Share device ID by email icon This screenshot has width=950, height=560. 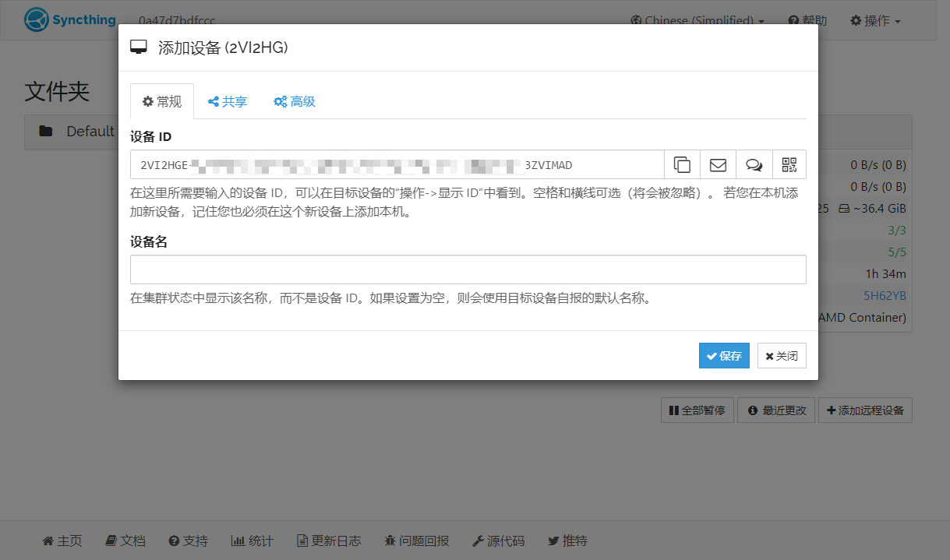[x=718, y=164]
